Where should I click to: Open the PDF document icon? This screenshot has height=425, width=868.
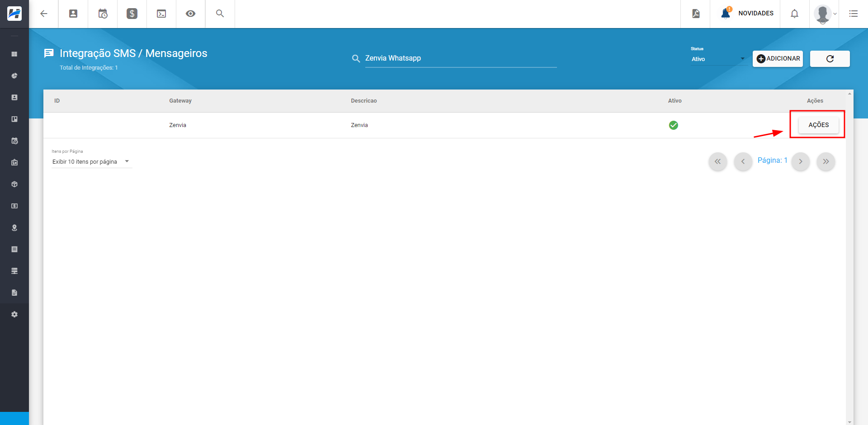pyautogui.click(x=696, y=14)
